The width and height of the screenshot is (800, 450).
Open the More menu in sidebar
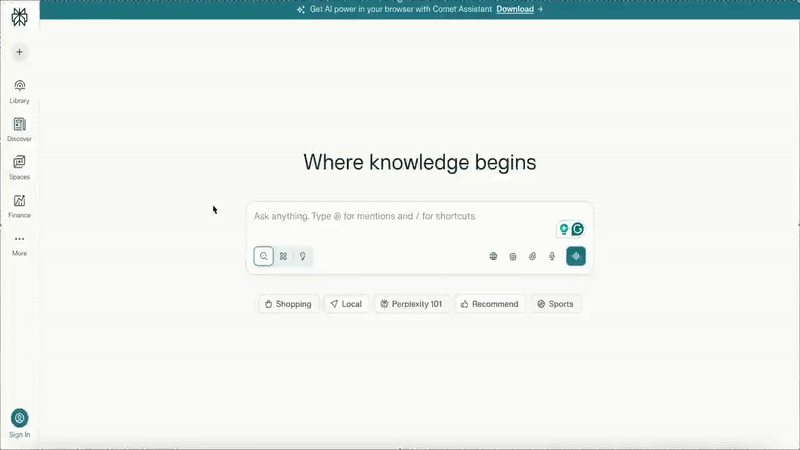pos(19,244)
